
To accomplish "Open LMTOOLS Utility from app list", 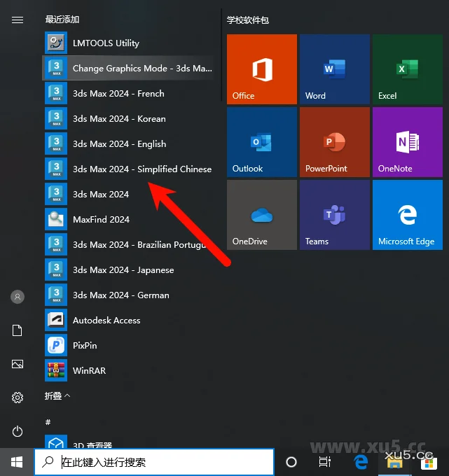I will (x=105, y=43).
